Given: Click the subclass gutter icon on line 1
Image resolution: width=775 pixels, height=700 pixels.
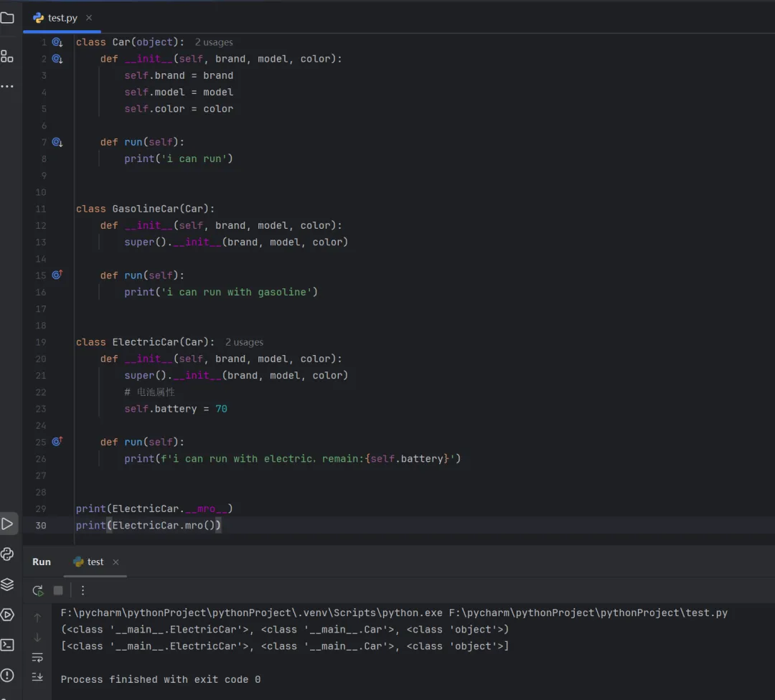Looking at the screenshot, I should (x=57, y=42).
